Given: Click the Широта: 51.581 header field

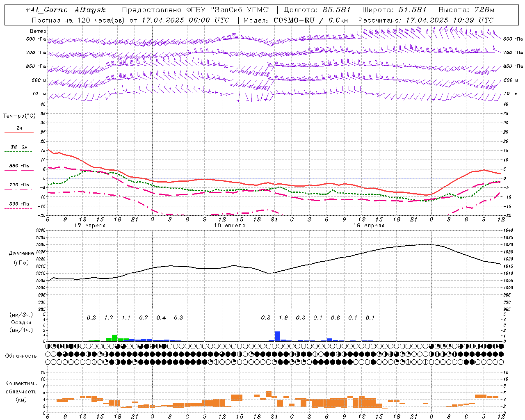Looking at the screenshot, I should tap(395, 10).
